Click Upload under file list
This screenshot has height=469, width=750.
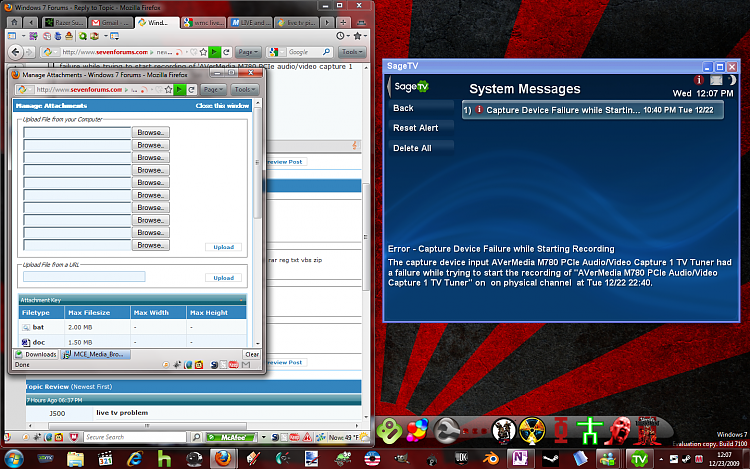pyautogui.click(x=223, y=247)
